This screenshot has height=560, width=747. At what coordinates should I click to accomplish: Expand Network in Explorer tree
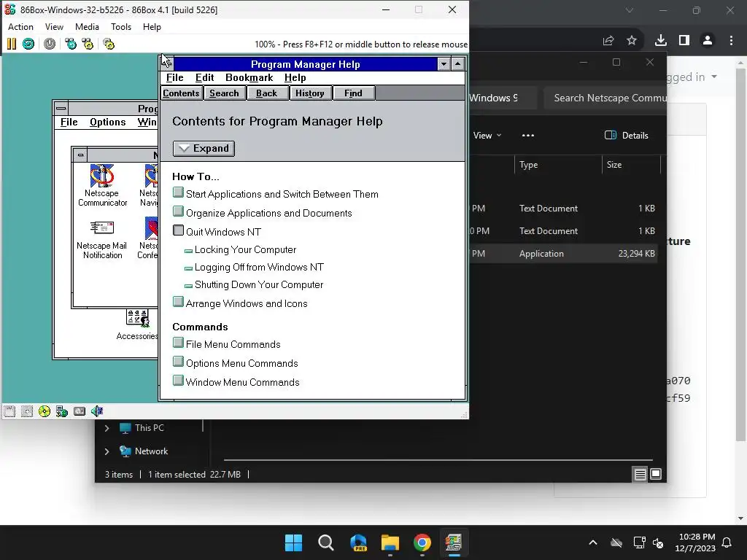pyautogui.click(x=107, y=451)
